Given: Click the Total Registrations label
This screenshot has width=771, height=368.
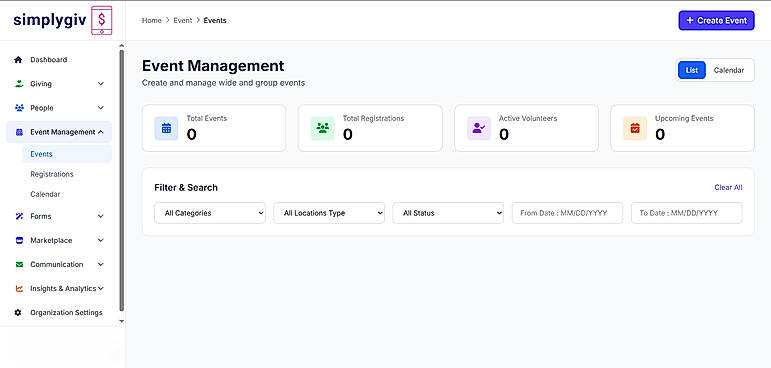Looking at the screenshot, I should coord(373,119).
